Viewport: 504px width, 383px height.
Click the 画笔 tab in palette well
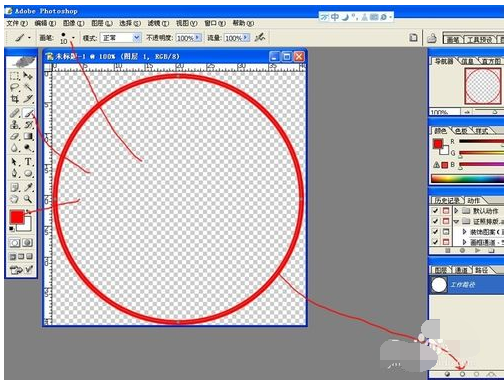(x=453, y=40)
